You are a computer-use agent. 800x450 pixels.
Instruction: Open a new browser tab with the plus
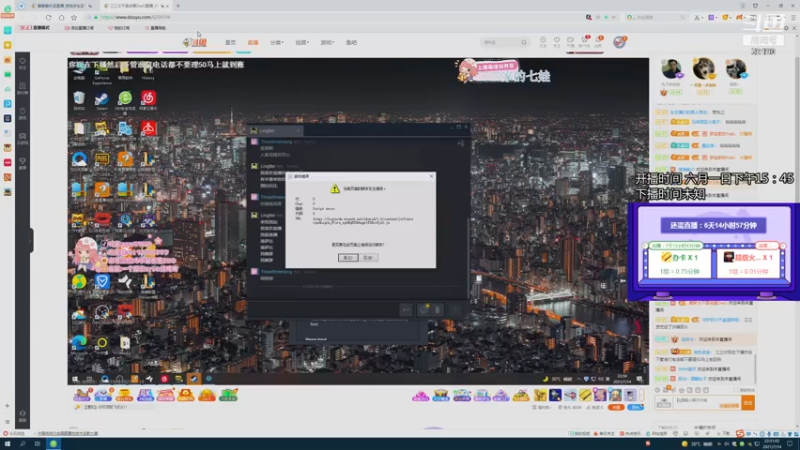178,6
